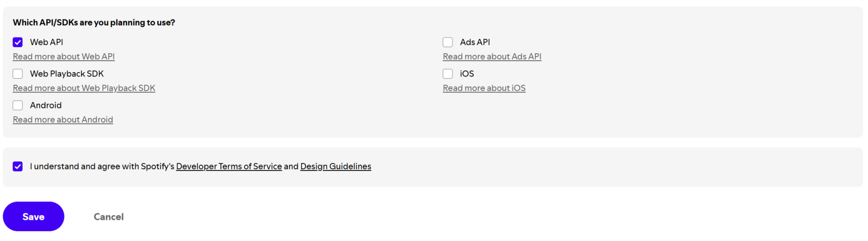Enable the Web Playback SDK checkbox
This screenshot has height=241, width=868.
tap(18, 74)
